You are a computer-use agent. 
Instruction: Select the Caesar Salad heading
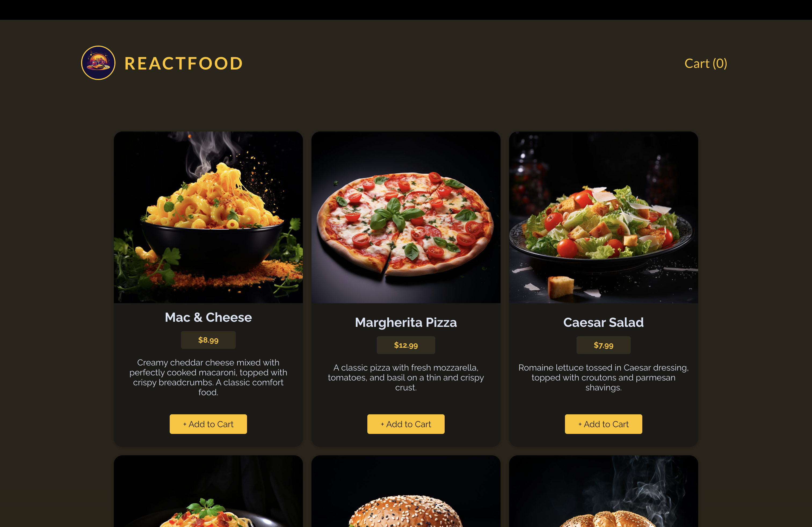coord(603,323)
